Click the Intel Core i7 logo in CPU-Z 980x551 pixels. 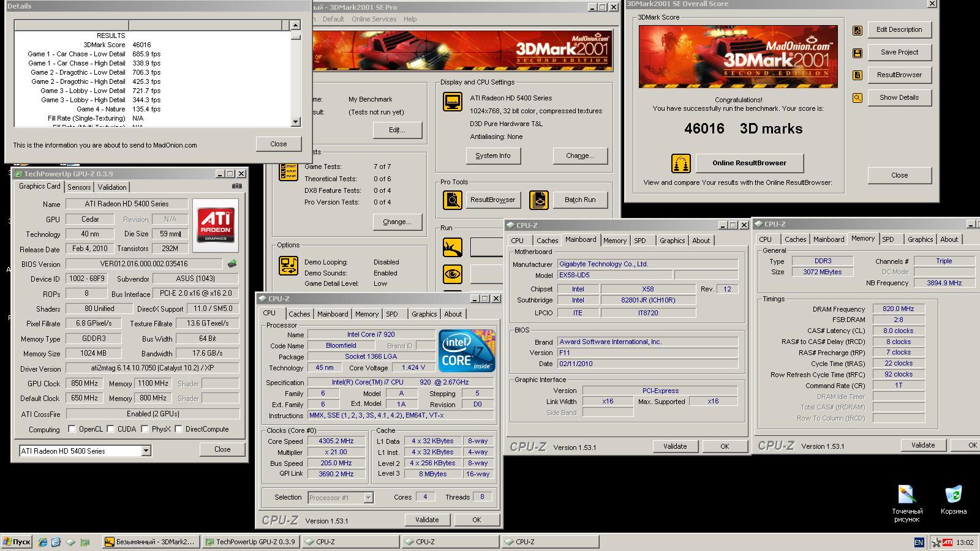coord(467,350)
